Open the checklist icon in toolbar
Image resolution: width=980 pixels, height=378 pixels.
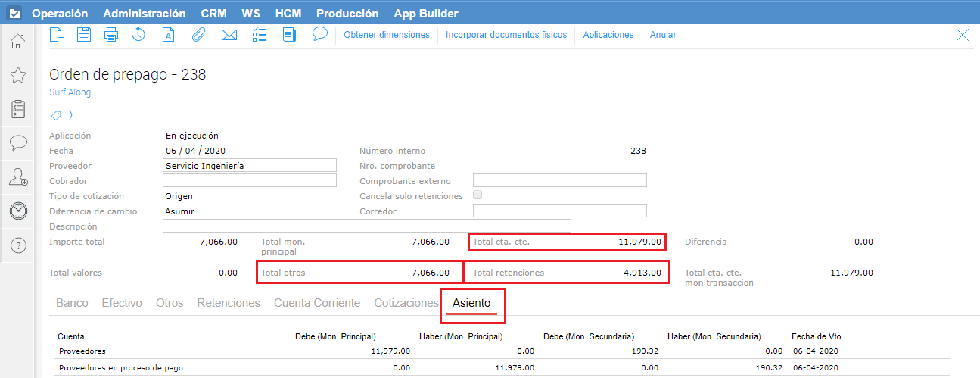coord(260,35)
